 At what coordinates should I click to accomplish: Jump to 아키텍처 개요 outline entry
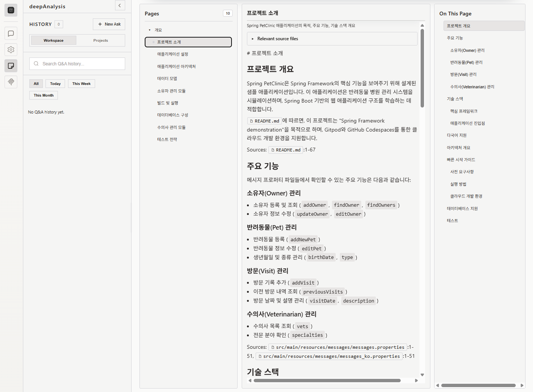[x=459, y=148]
